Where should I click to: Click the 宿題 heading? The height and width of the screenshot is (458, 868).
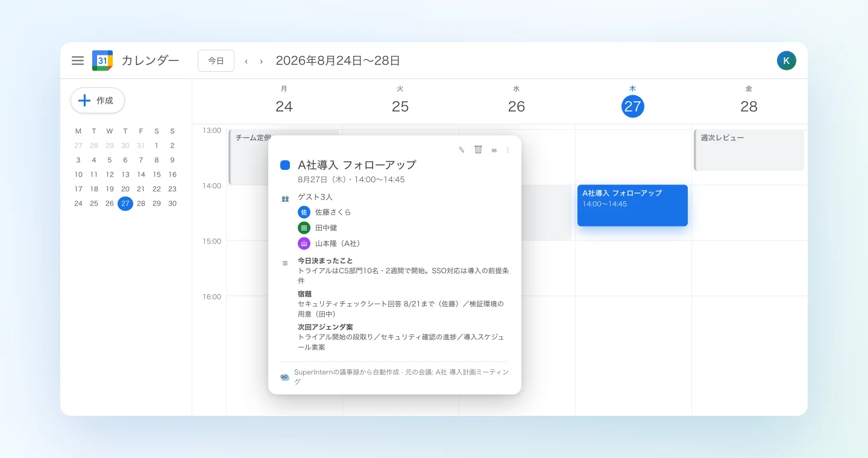coord(305,294)
